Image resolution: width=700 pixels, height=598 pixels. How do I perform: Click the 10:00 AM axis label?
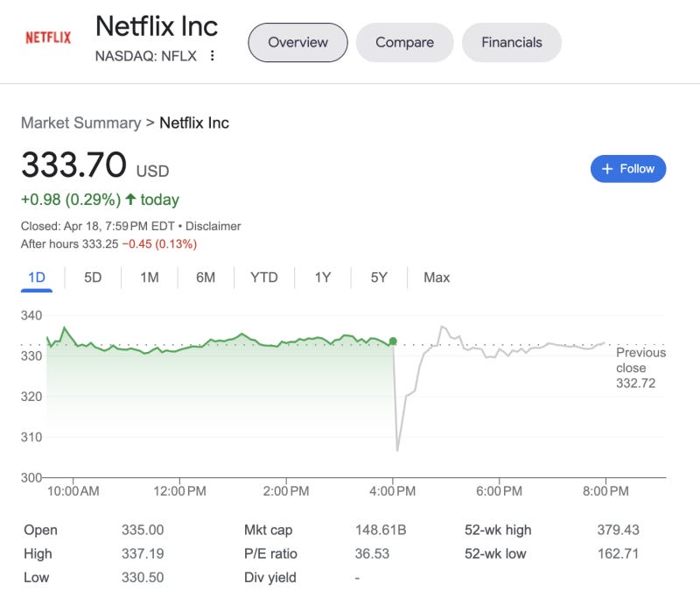point(73,491)
